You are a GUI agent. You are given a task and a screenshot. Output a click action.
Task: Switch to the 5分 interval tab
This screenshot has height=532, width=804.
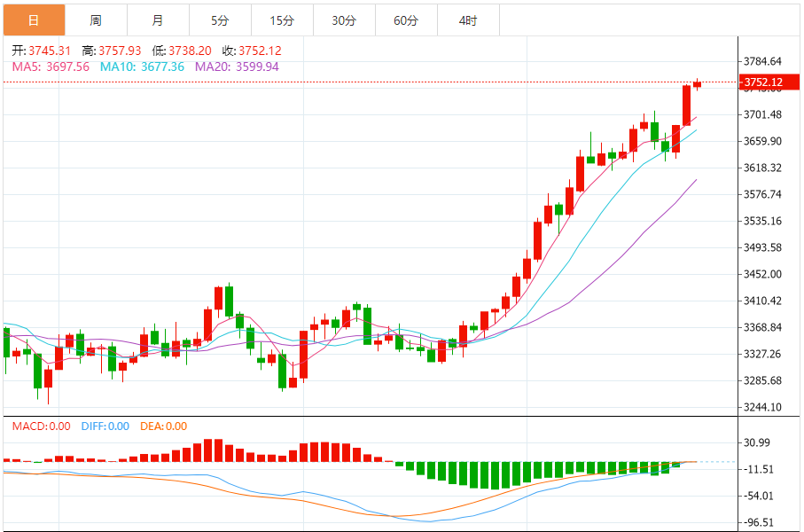pyautogui.click(x=220, y=20)
